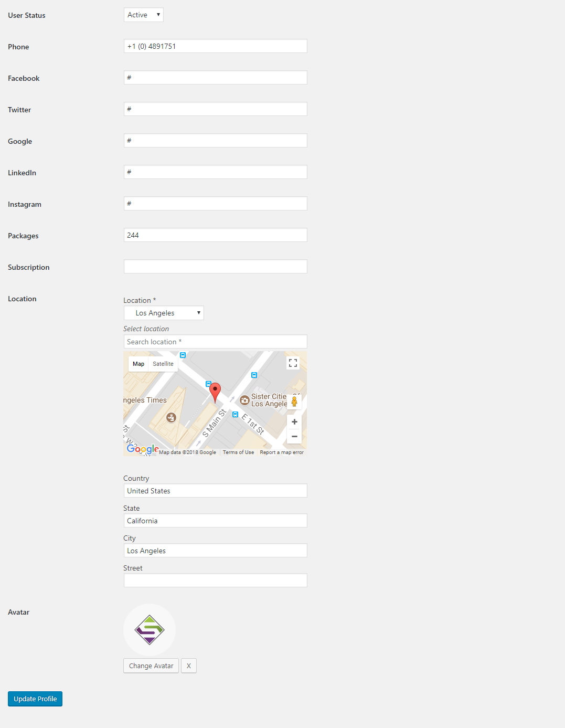
Task: Remove avatar with the X button
Action: [189, 666]
